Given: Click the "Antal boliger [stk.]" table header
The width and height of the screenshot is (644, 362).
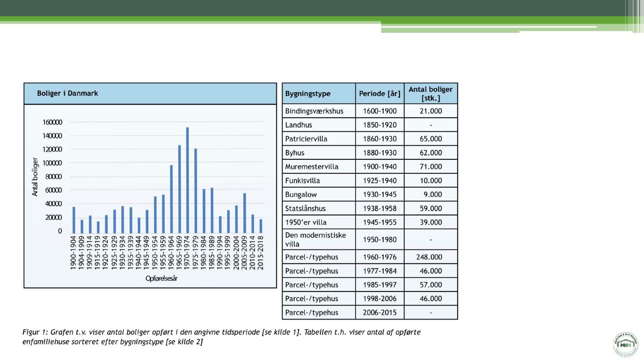Looking at the screenshot, I should coord(430,93).
